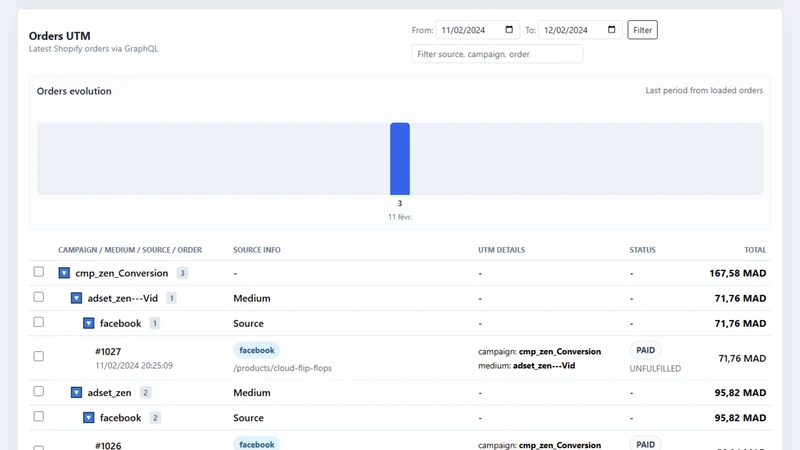Click the Filter button
800x450 pixels.
click(x=642, y=30)
